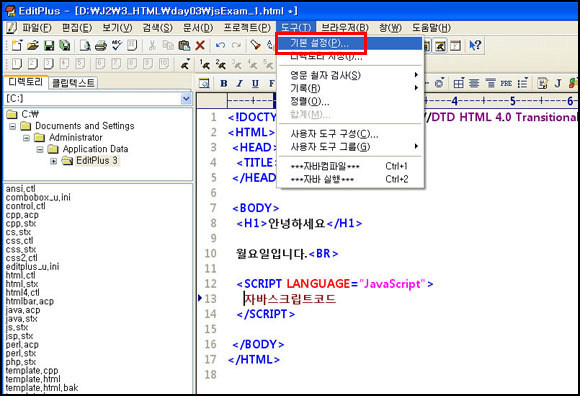Open 편집(E) menu
Viewport: 580px width, 396px height.
pos(77,28)
